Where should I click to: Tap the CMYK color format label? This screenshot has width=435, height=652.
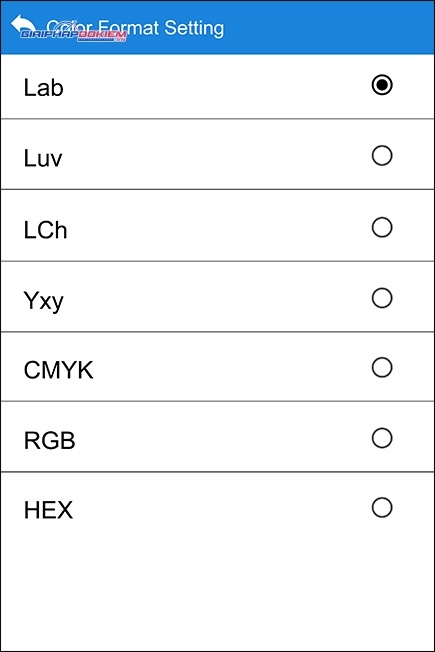coord(58,370)
